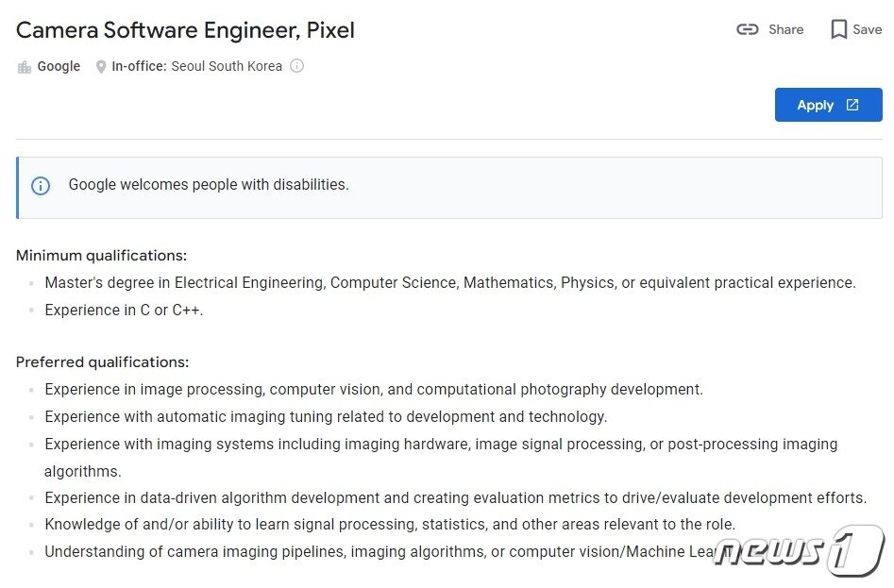Click Seoul South Korea location text

point(227,66)
